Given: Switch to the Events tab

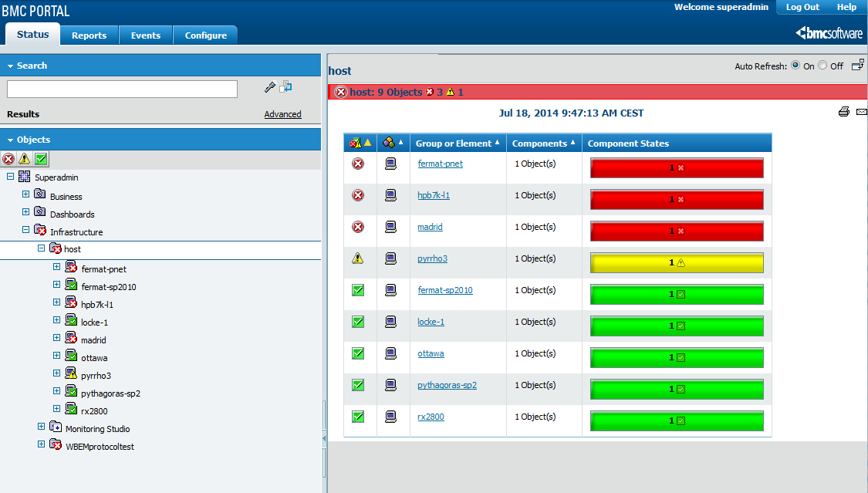Looking at the screenshot, I should point(146,35).
